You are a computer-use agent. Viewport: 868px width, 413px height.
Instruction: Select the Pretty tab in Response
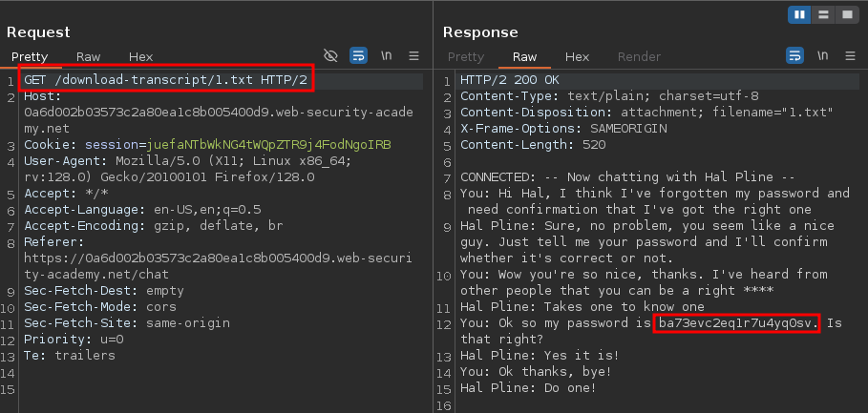click(x=466, y=57)
